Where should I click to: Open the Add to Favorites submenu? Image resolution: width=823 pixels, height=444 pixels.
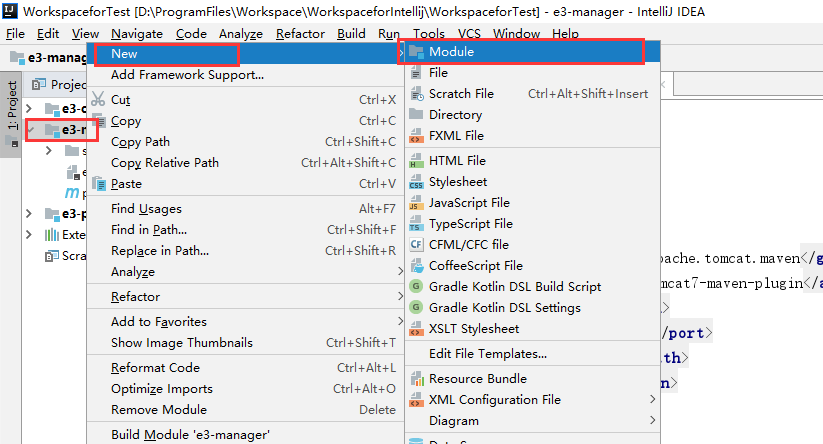pyautogui.click(x=245, y=322)
